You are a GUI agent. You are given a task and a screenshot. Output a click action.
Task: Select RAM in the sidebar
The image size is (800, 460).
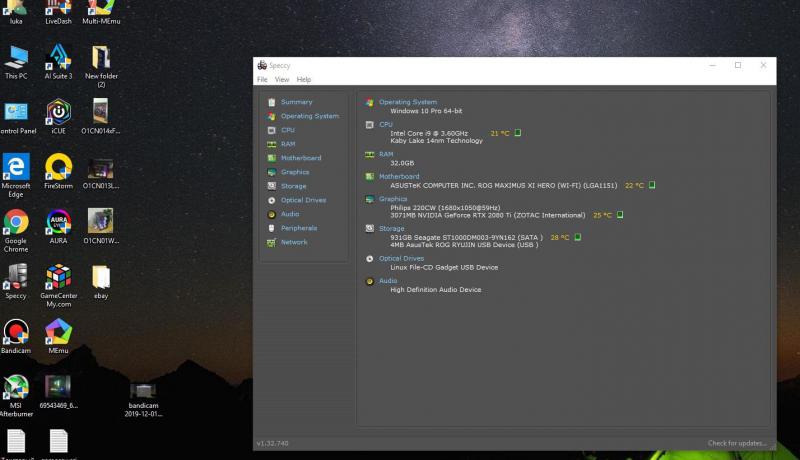288,144
